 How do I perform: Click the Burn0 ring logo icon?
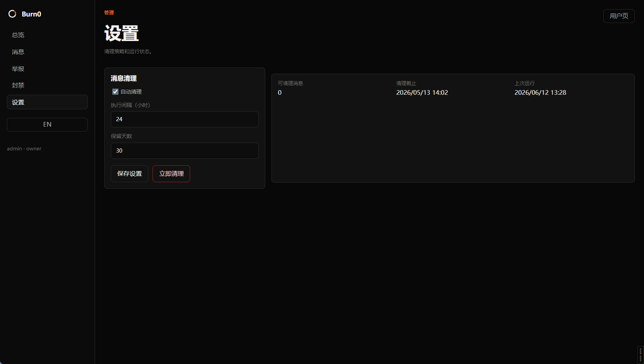pyautogui.click(x=12, y=14)
